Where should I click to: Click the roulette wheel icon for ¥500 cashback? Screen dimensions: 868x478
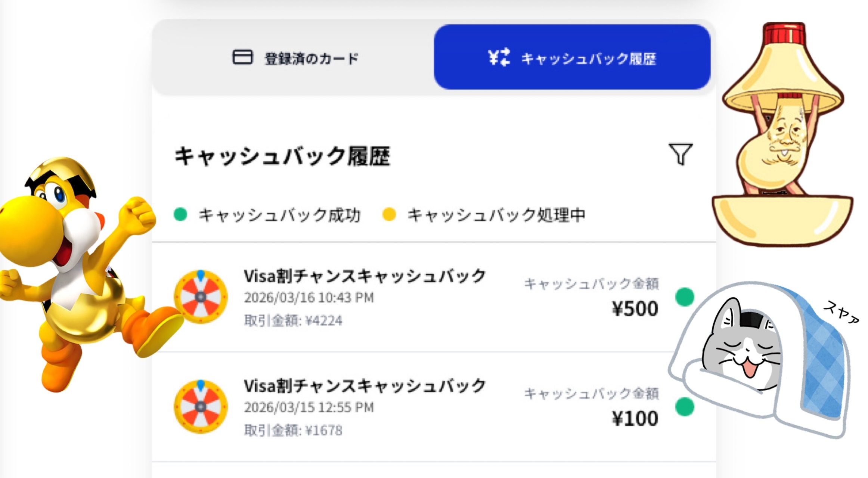point(201,297)
